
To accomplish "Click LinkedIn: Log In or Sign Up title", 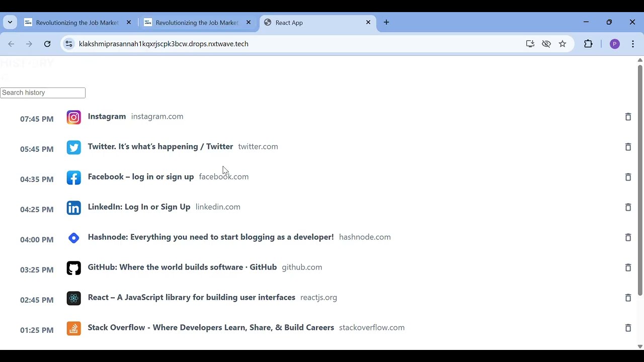I will point(139,207).
